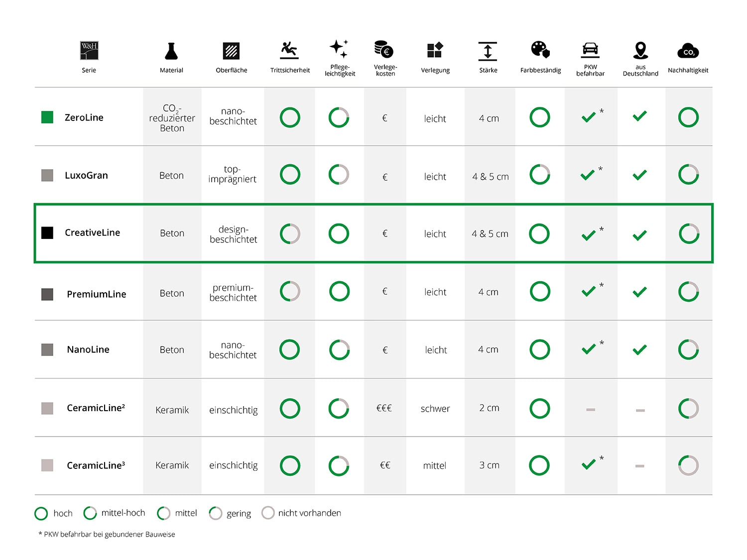The height and width of the screenshot is (560, 747).
Task: Click ZeroLine's PKW befahrbar checkmark
Action: pyautogui.click(x=589, y=117)
